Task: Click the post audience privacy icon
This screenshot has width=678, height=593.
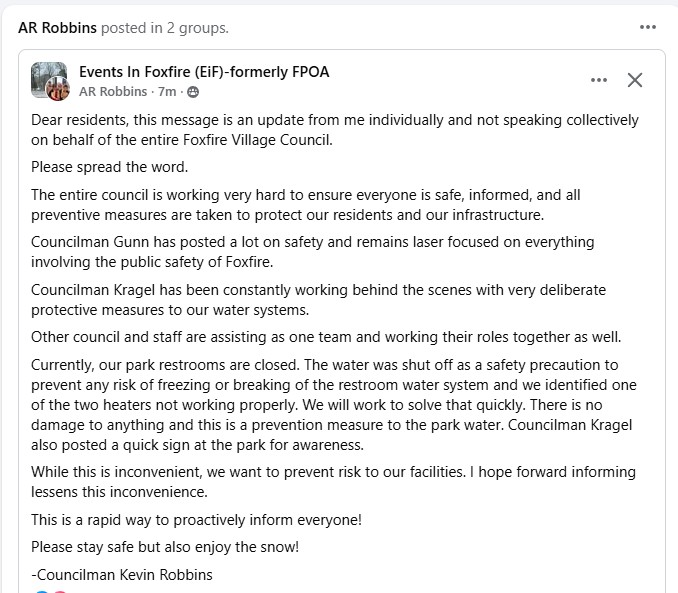Action: (193, 92)
